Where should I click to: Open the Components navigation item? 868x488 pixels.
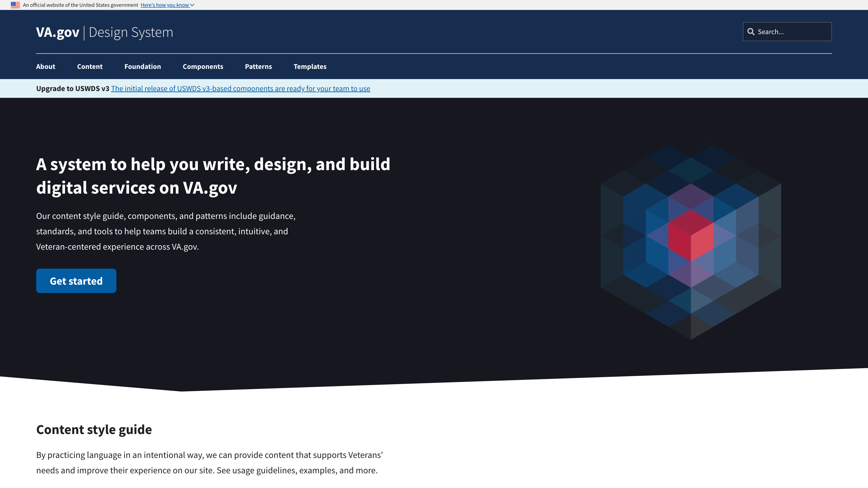click(x=203, y=66)
